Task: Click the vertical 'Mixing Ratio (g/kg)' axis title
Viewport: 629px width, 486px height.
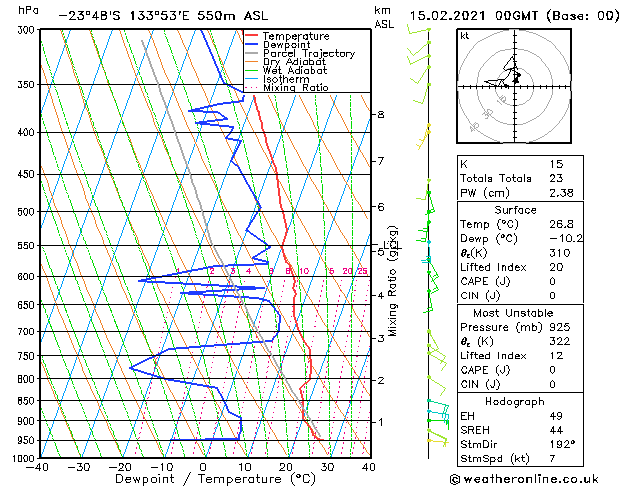Action: click(x=392, y=281)
